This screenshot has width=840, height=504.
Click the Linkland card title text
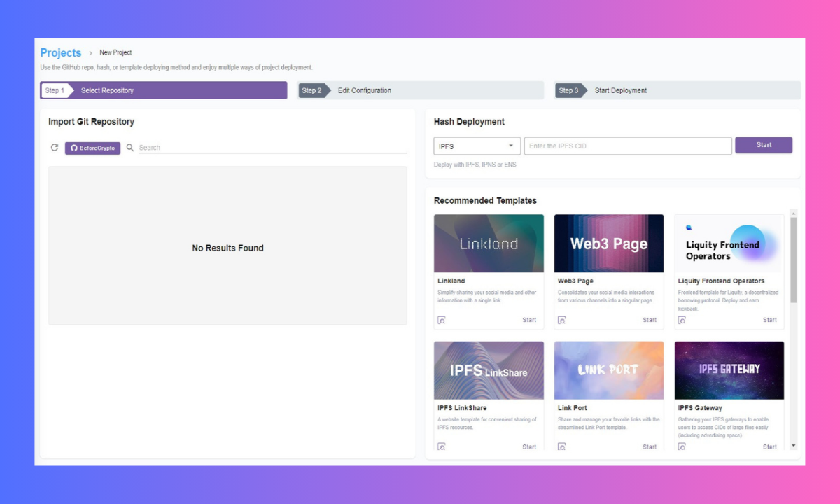tap(451, 281)
